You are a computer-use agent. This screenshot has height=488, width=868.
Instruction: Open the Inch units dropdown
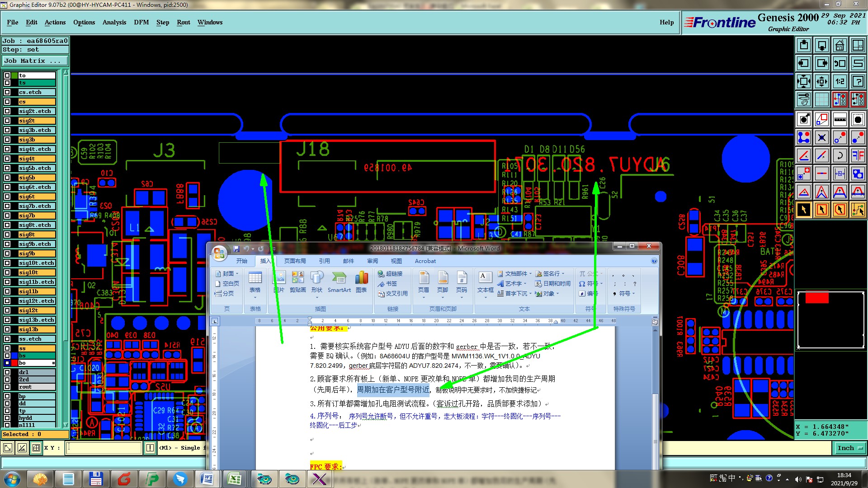850,448
